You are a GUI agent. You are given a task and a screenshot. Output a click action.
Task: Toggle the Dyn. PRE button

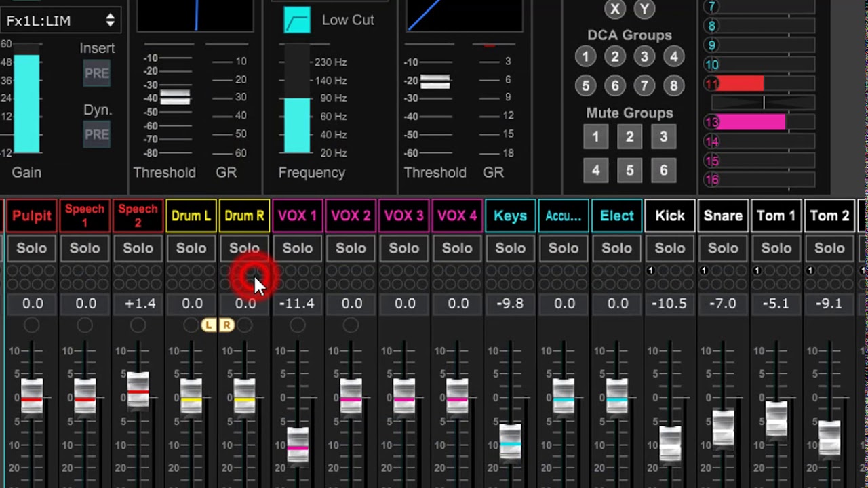(97, 134)
